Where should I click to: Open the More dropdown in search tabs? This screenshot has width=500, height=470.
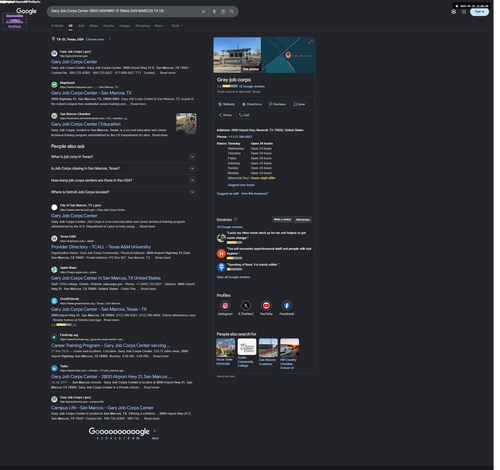[x=160, y=26]
